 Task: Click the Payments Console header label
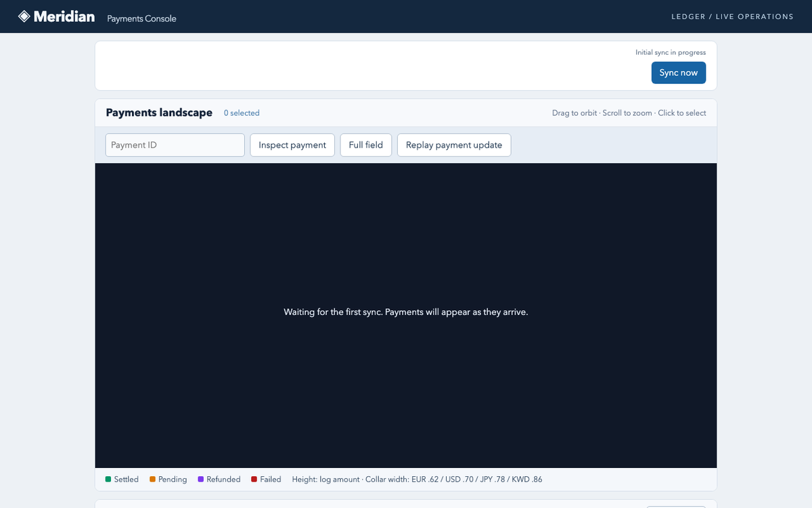[x=141, y=18]
